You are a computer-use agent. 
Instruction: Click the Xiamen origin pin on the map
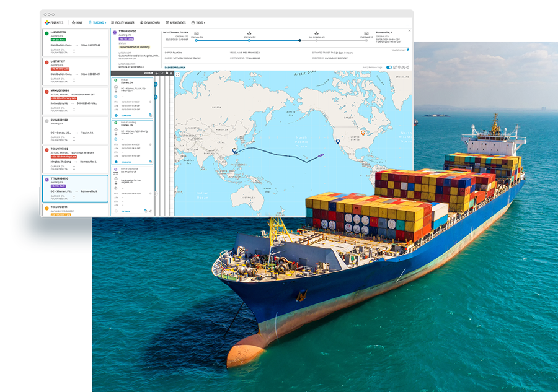(234, 150)
